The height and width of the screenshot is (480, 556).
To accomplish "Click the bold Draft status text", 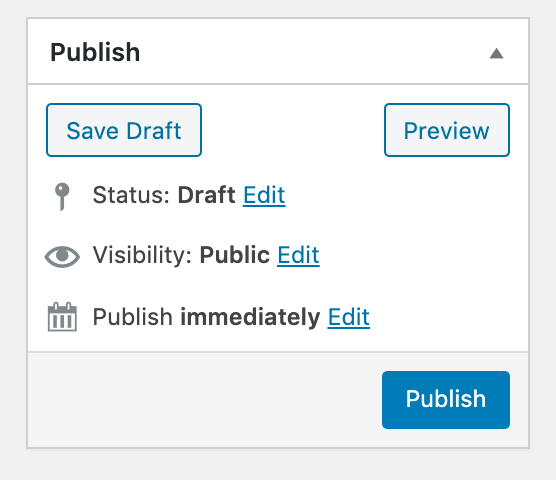I will tap(206, 195).
